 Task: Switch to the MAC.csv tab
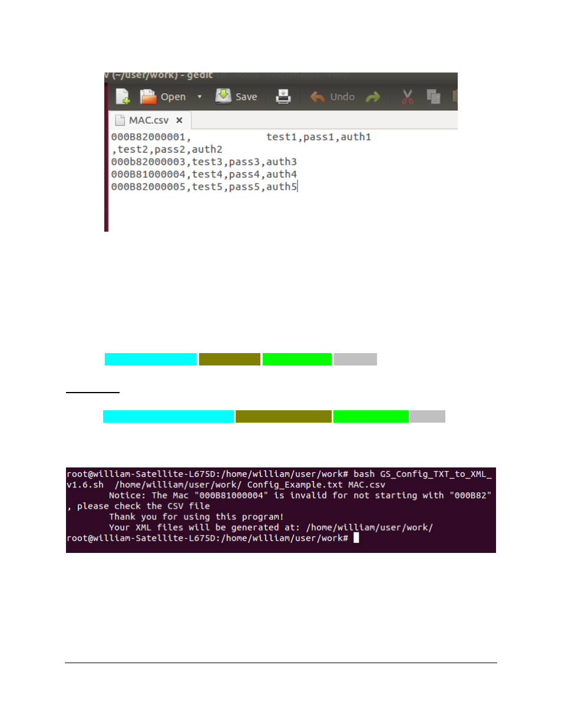(151, 120)
